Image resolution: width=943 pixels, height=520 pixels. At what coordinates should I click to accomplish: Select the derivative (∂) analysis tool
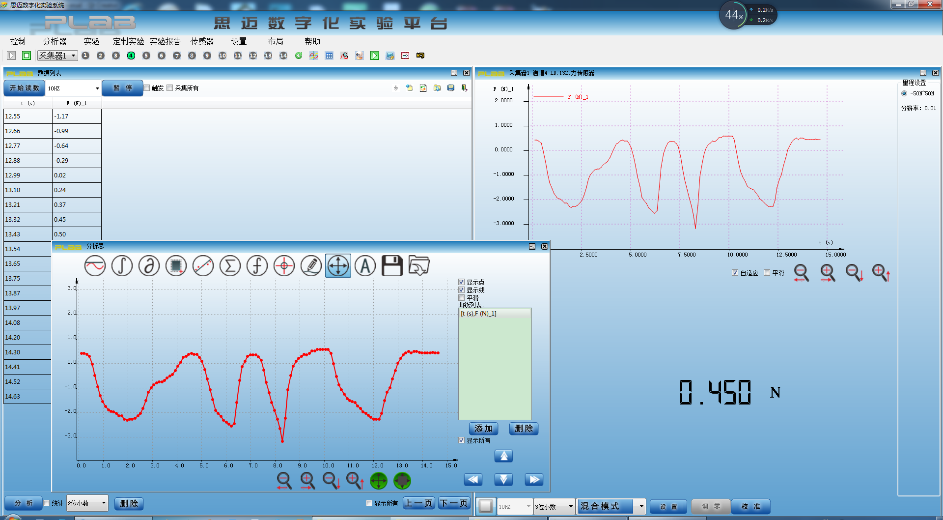coord(149,265)
